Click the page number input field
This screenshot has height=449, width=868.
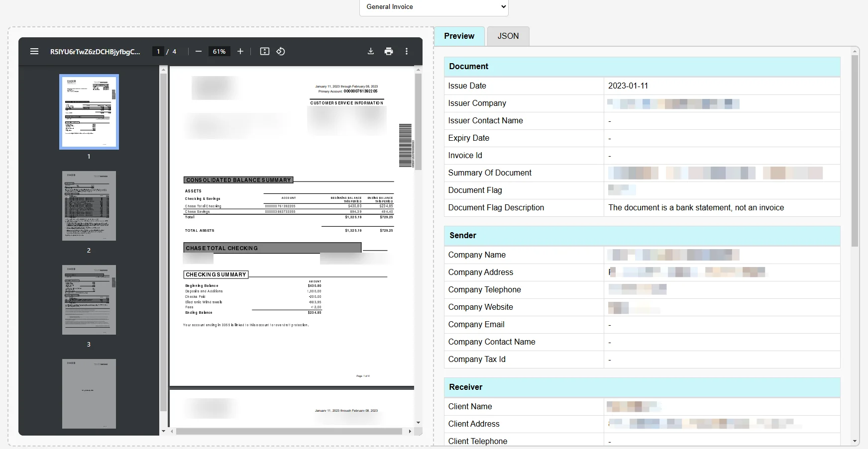click(158, 51)
